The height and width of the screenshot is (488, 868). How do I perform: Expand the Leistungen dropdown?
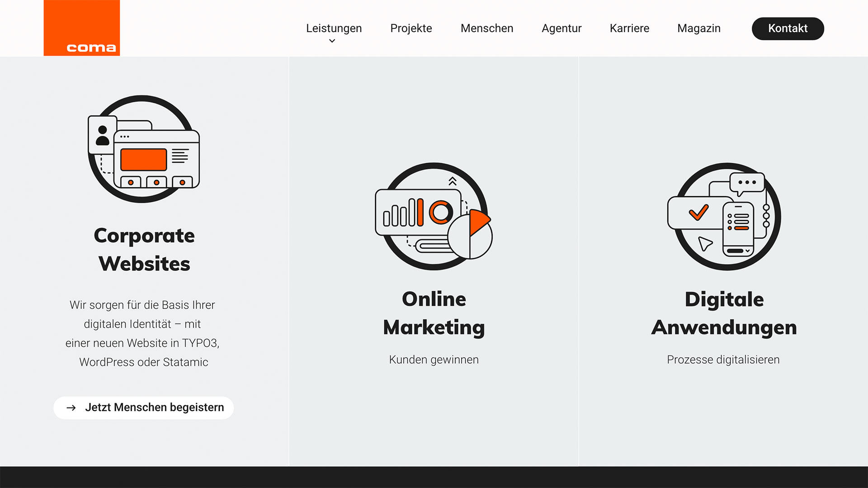click(333, 28)
